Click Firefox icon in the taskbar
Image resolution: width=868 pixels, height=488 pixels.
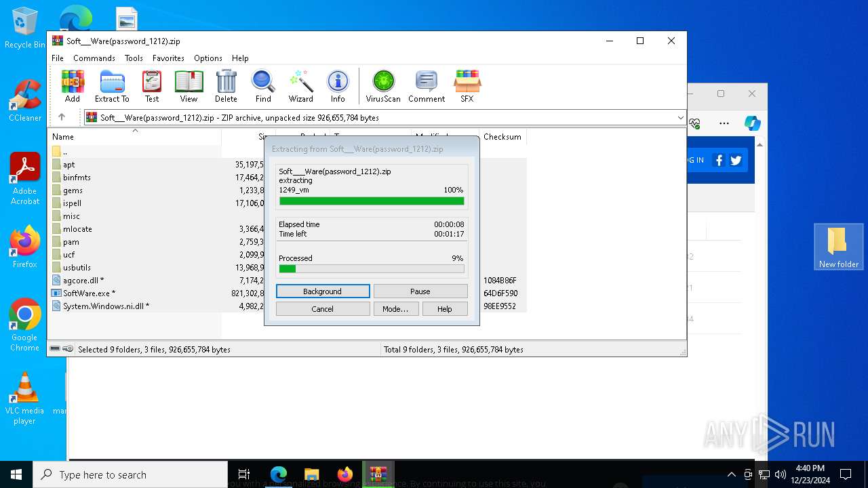[x=345, y=474]
